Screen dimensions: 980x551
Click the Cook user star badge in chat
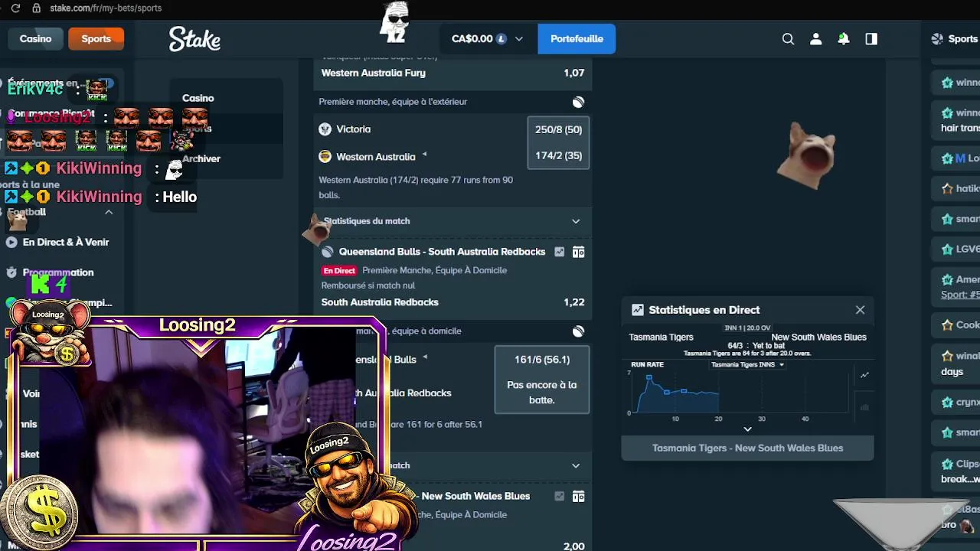pyautogui.click(x=947, y=325)
